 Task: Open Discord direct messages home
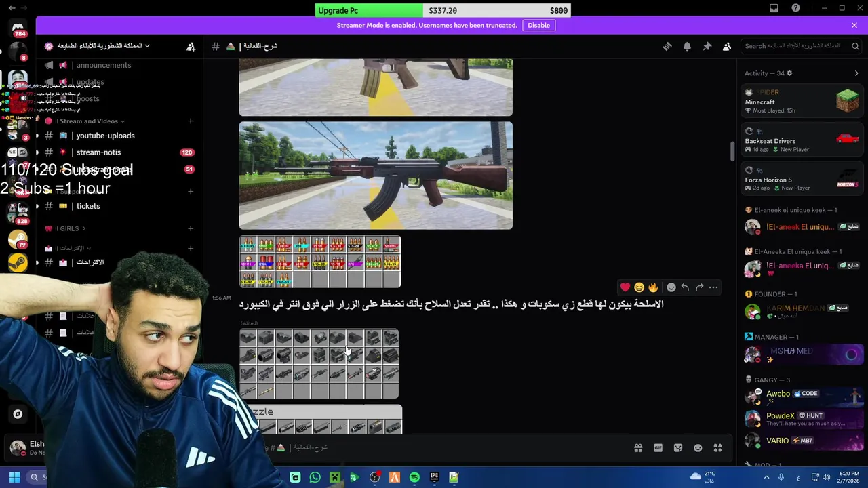pyautogui.click(x=18, y=27)
